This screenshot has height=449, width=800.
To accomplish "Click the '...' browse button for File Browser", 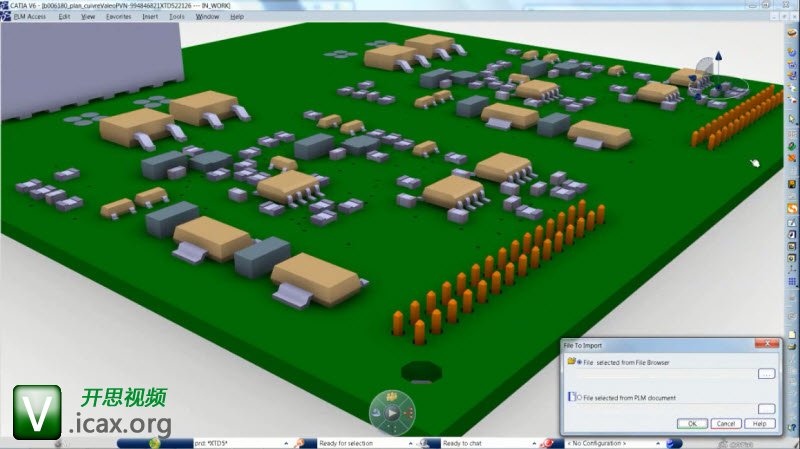I will point(766,374).
